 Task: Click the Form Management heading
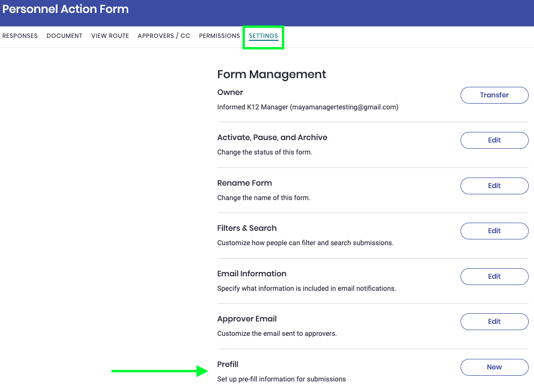click(271, 74)
